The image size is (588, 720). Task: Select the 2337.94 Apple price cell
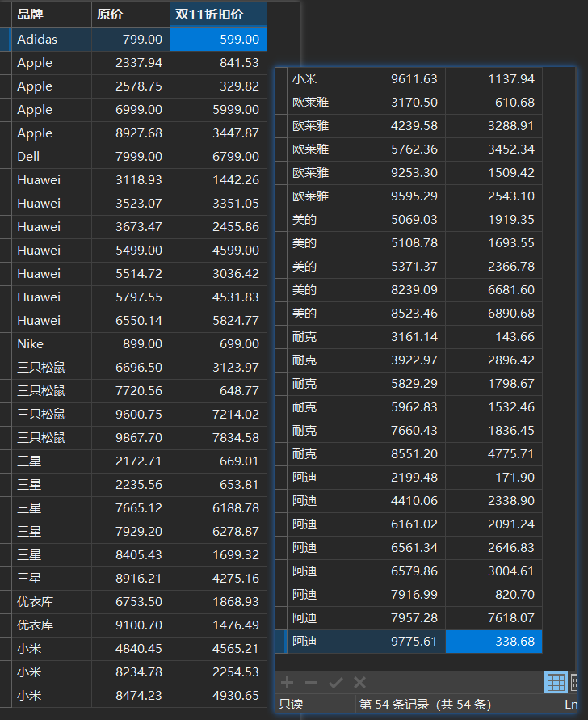click(131, 63)
